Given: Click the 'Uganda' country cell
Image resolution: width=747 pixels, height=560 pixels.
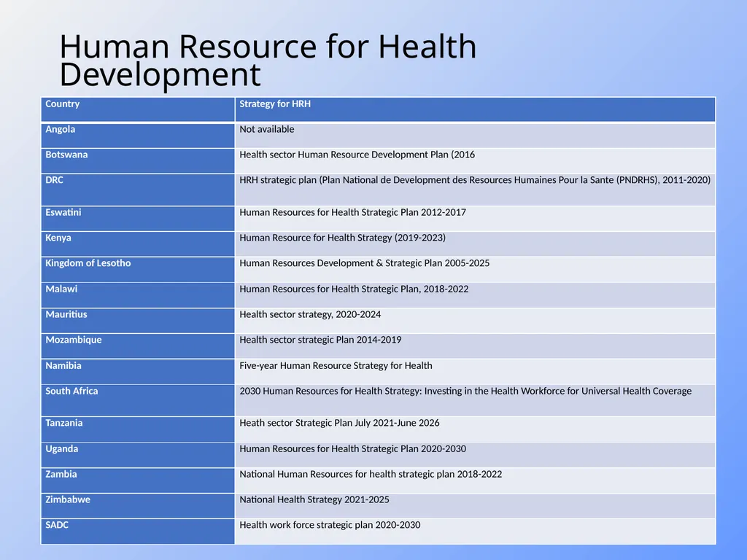Looking at the screenshot, I should (x=138, y=455).
